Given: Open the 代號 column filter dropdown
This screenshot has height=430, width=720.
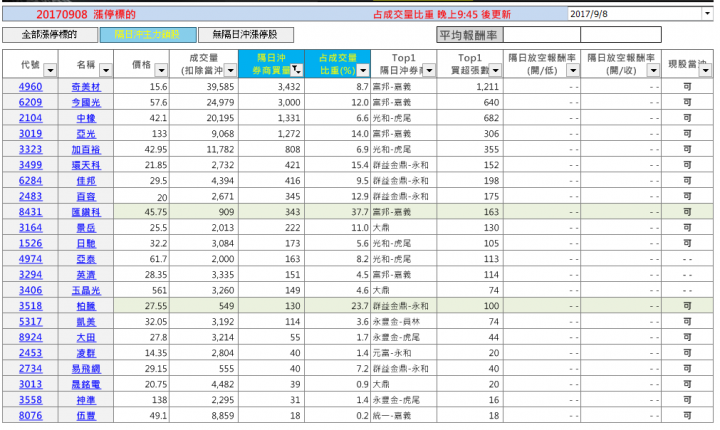Looking at the screenshot, I should point(50,70).
